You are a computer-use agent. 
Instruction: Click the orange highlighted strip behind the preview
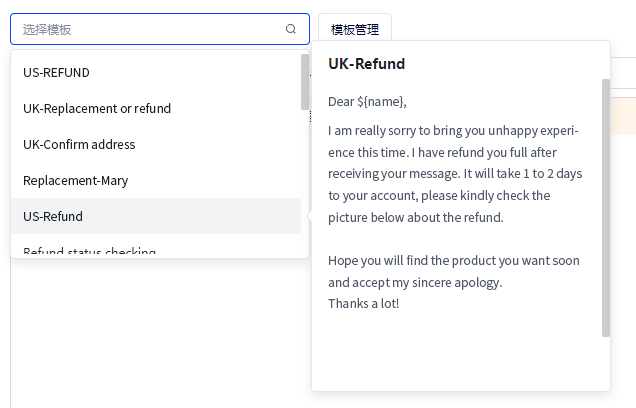pos(622,115)
